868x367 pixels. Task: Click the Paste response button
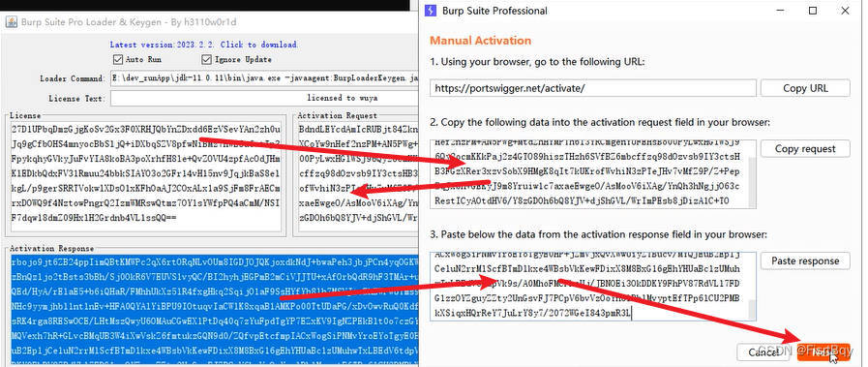tap(805, 260)
